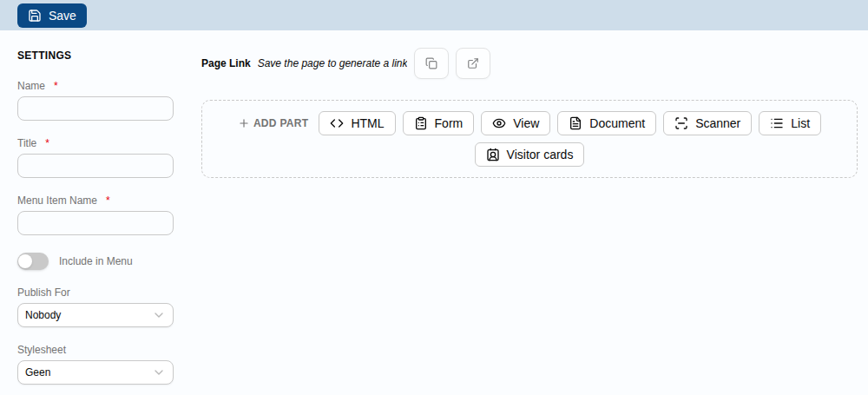Screen dimensions: 868x395
Task: Add a List part
Action: (790, 123)
